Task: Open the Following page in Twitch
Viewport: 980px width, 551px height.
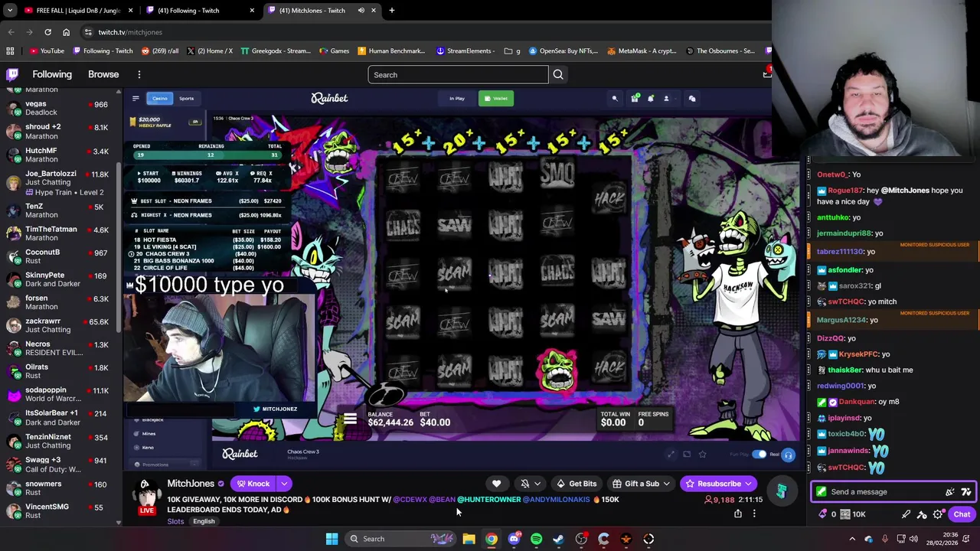Action: 52,74
